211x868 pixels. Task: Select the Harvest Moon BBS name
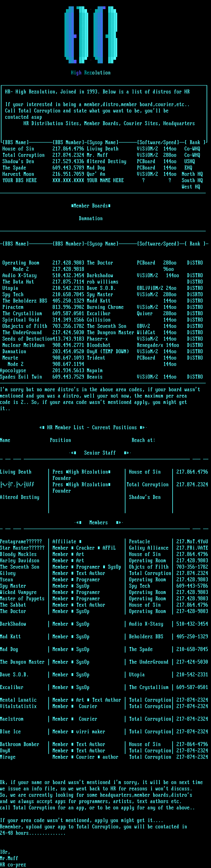[18, 174]
